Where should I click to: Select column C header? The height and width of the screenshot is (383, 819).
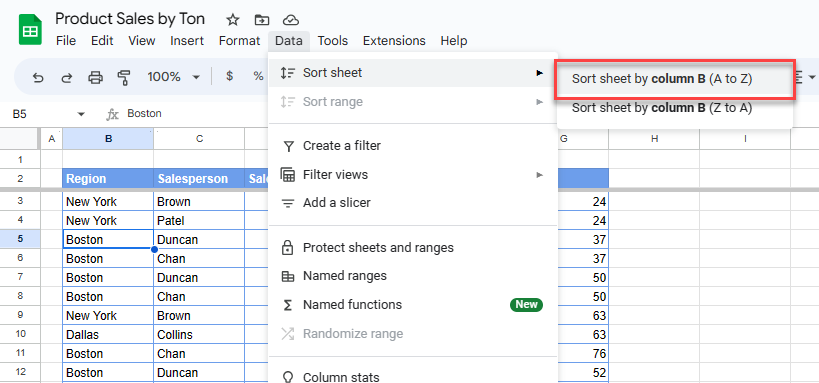pyautogui.click(x=199, y=139)
